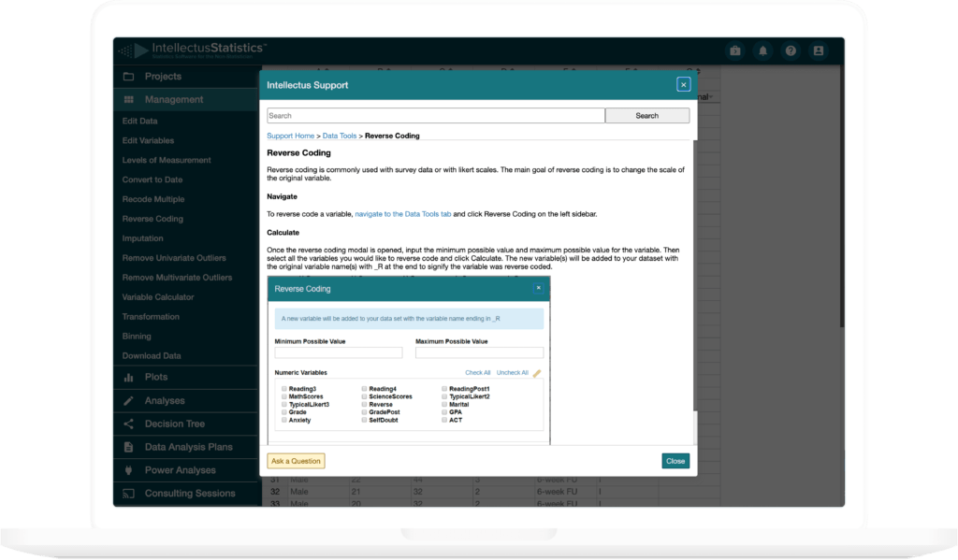Click the support dialog vertical scrollbar

click(695, 275)
